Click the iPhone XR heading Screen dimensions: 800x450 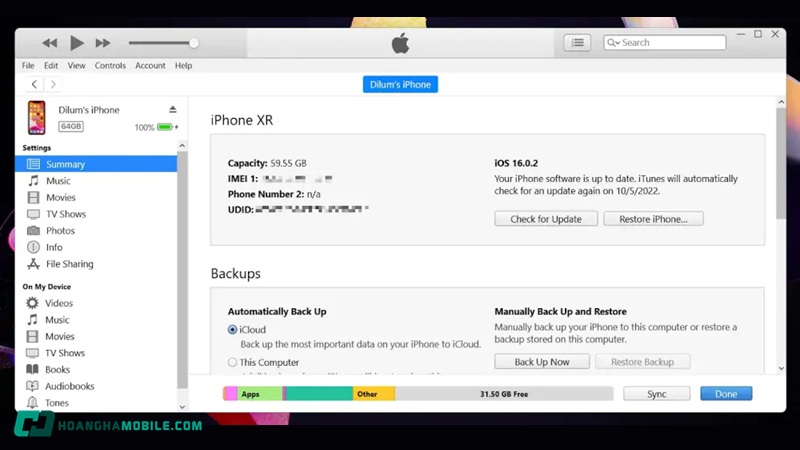(242, 120)
